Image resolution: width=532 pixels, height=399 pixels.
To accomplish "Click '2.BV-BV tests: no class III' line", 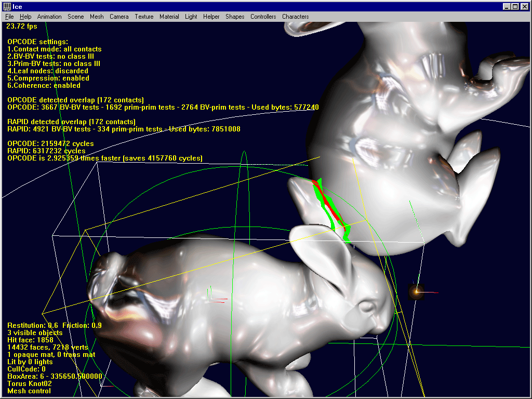I will tap(50, 56).
